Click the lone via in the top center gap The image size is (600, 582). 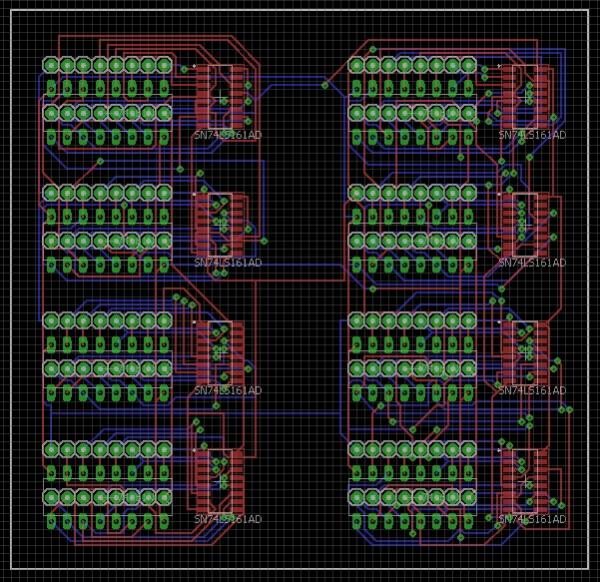point(325,86)
